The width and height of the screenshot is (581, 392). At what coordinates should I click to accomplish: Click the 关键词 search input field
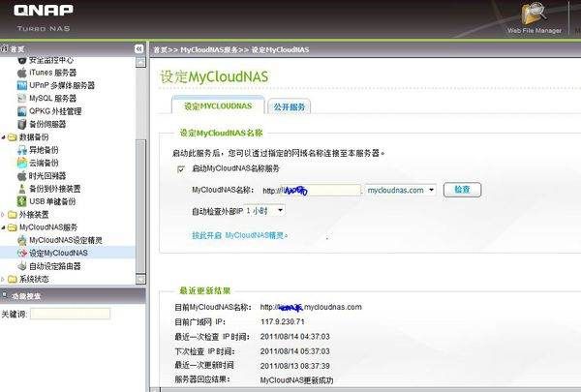click(x=70, y=314)
